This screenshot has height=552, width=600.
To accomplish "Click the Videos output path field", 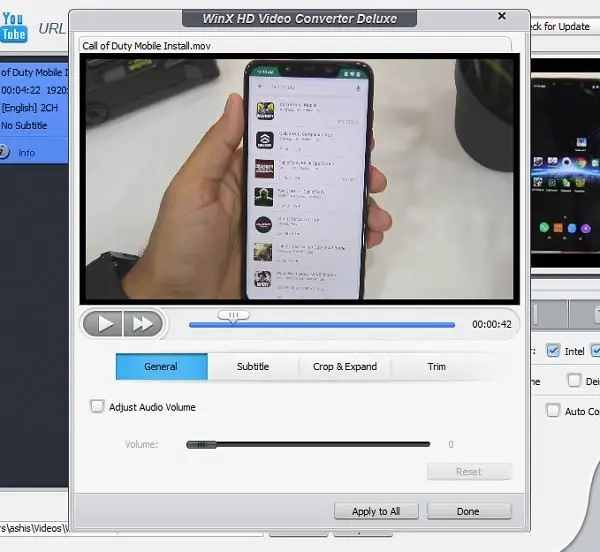I will click(x=131, y=529).
